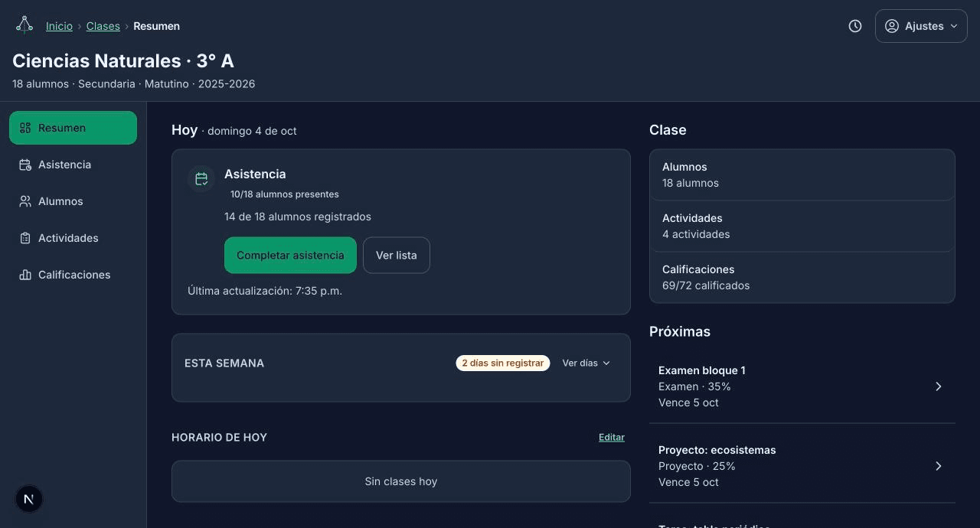The image size is (980, 528).
Task: Click the calendar-check icon in Asistencia card
Action: coord(201,179)
